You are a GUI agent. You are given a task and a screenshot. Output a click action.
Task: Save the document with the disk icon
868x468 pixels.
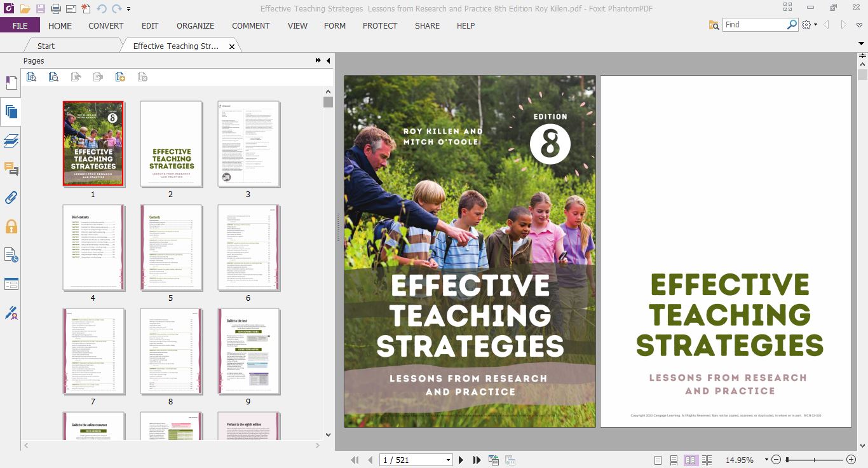pos(41,9)
